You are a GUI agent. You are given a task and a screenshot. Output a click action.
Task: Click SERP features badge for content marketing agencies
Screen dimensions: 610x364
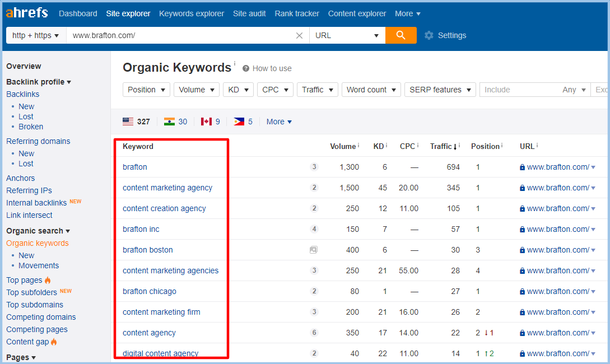(x=314, y=270)
